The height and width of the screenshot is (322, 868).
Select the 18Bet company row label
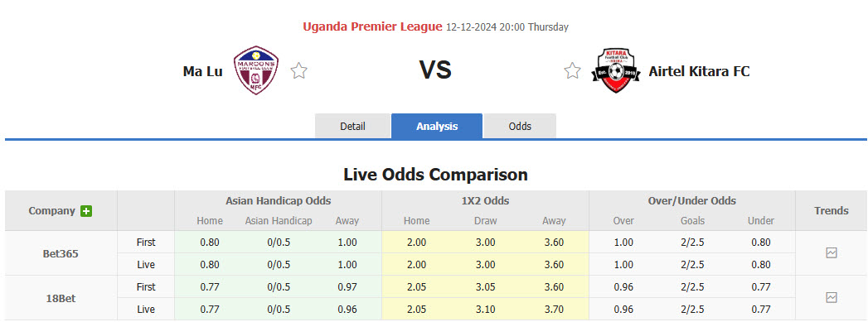coord(61,298)
